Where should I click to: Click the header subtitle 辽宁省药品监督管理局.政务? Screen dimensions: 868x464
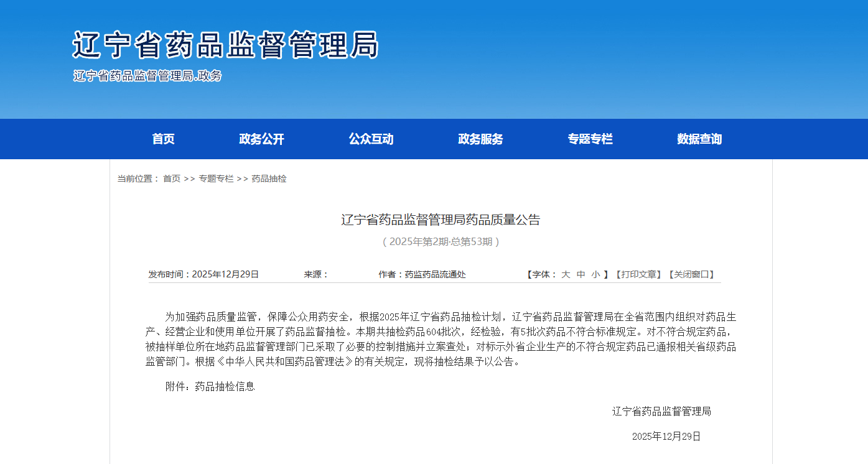point(147,76)
